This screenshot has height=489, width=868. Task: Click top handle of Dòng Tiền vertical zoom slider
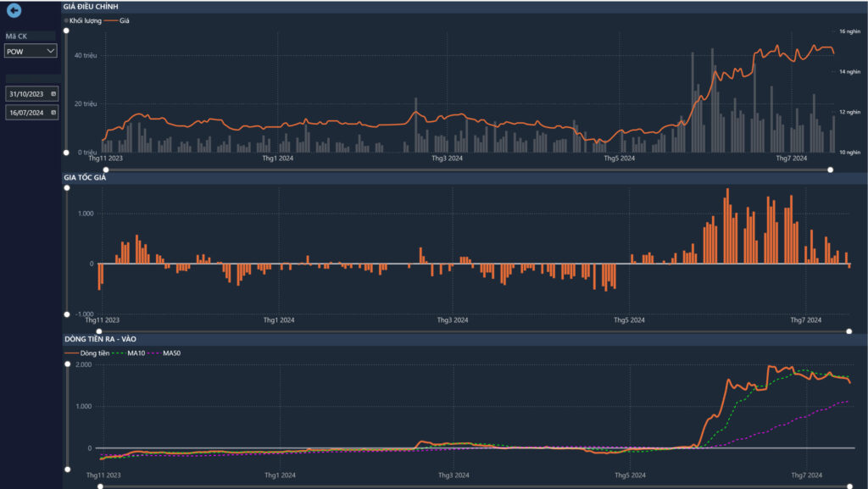[67, 364]
